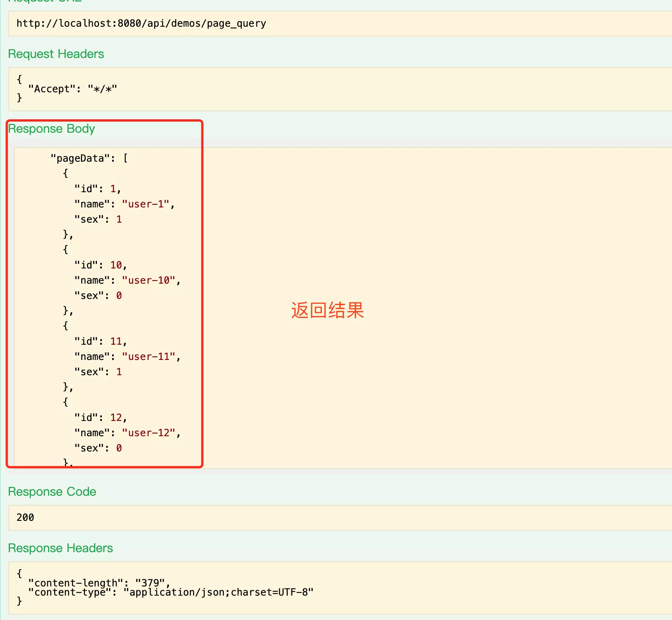This screenshot has width=672, height=620.
Task: Click the sex line under user-10
Action: tap(98, 296)
